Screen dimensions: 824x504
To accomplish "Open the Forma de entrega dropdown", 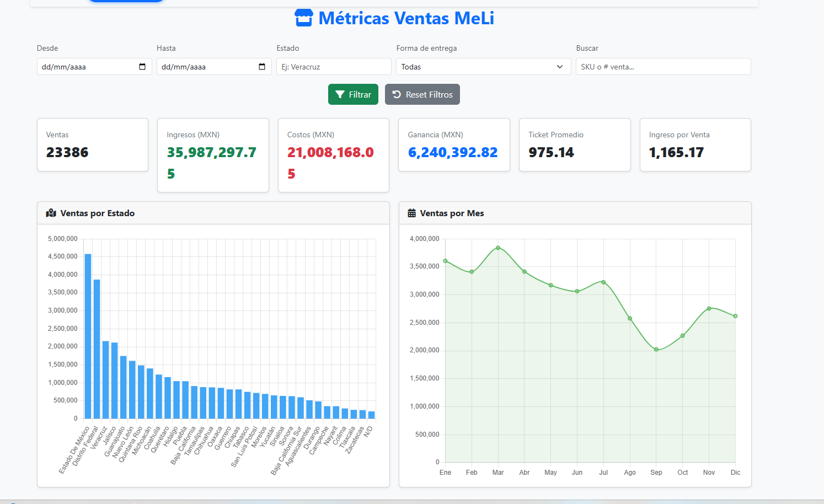I will pos(484,67).
